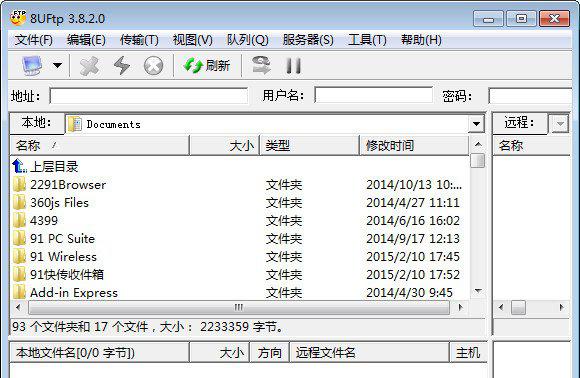Click the 本地 local button
Screen dimensions: 580x378
[x=37, y=123]
